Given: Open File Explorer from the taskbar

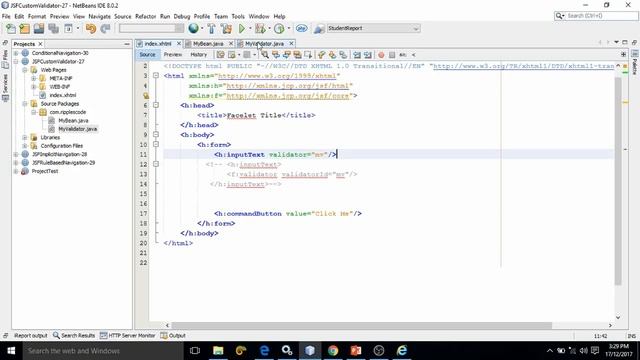Looking at the screenshot, I should (x=218, y=351).
